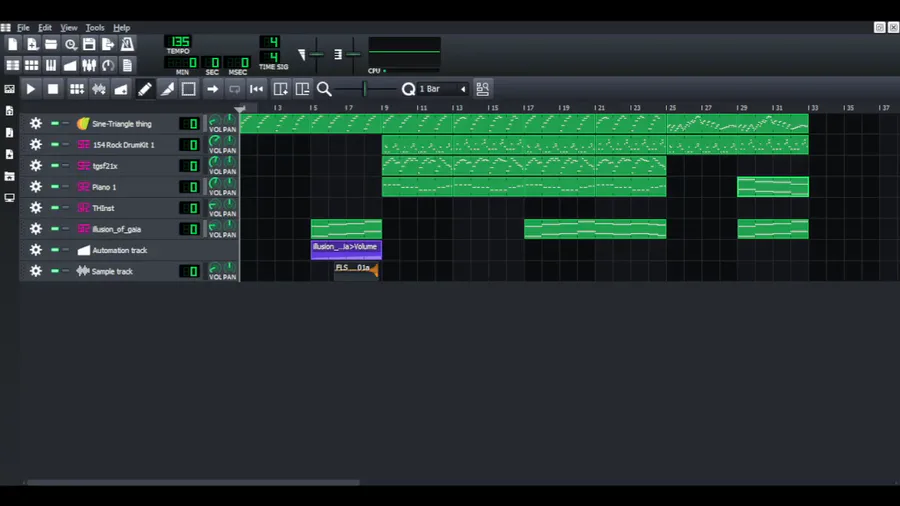Open an existing project with the folder icon
The image size is (900, 506).
pos(51,44)
